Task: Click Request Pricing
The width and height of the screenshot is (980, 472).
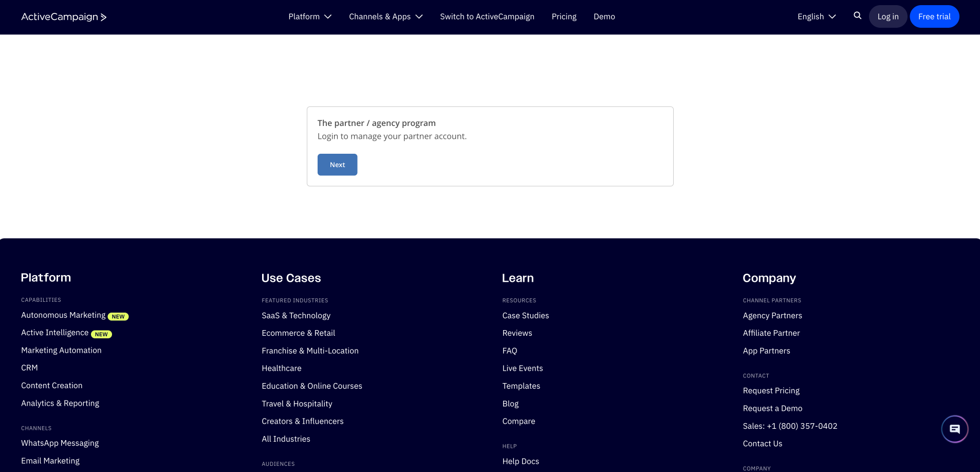Action: (771, 391)
